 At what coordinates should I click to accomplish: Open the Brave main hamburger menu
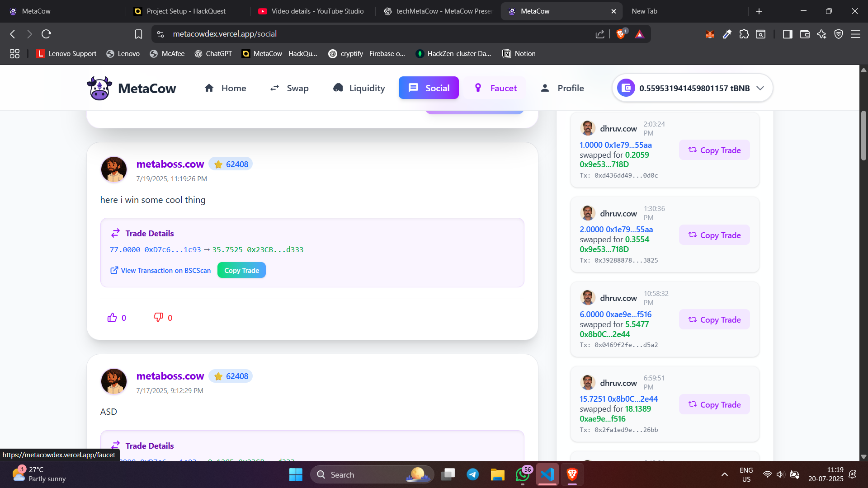click(855, 34)
